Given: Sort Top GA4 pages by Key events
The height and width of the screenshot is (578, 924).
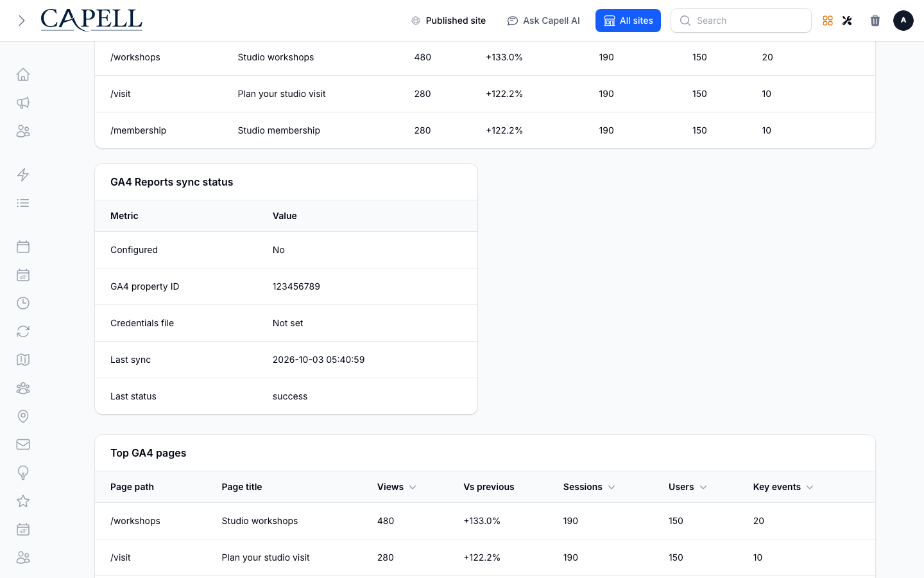Looking at the screenshot, I should [x=783, y=487].
